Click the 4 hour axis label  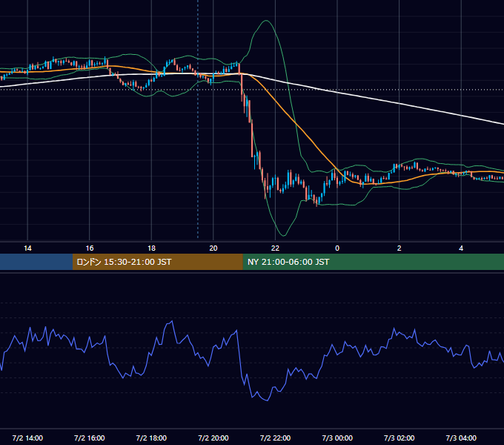(461, 248)
